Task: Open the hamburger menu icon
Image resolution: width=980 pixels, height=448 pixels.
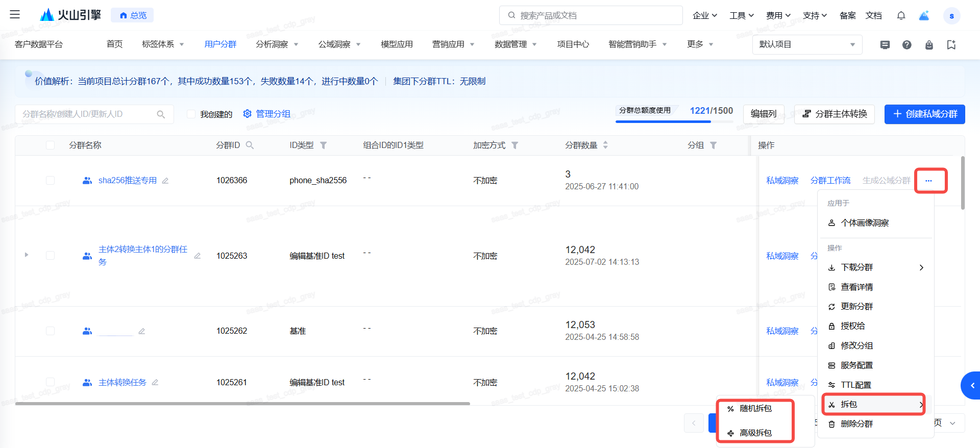Action: point(15,15)
